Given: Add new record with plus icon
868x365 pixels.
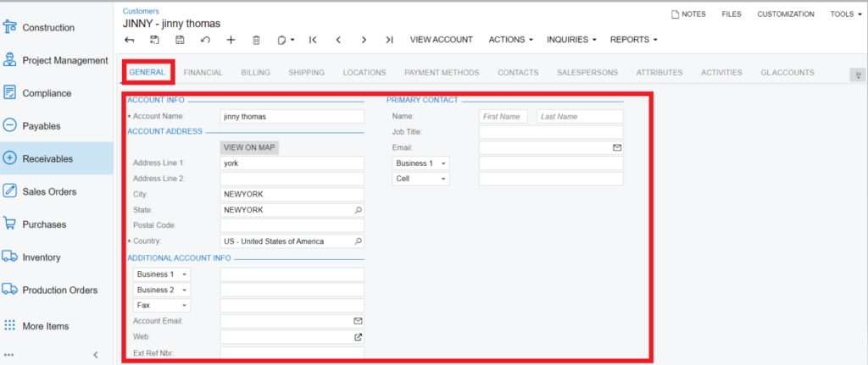Looking at the screenshot, I should [x=231, y=40].
